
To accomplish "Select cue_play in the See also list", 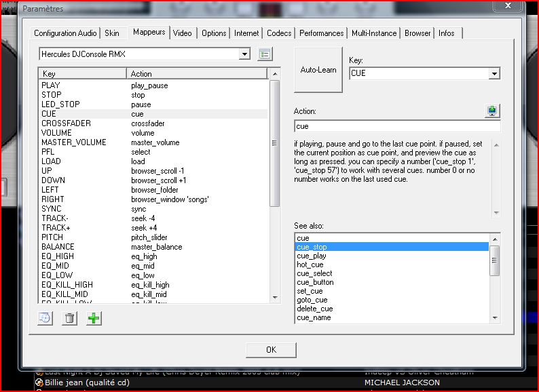I will (312, 256).
